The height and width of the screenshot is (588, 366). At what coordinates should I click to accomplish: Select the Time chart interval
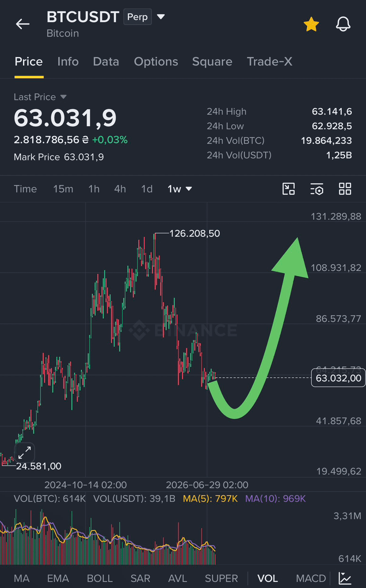[x=25, y=189]
